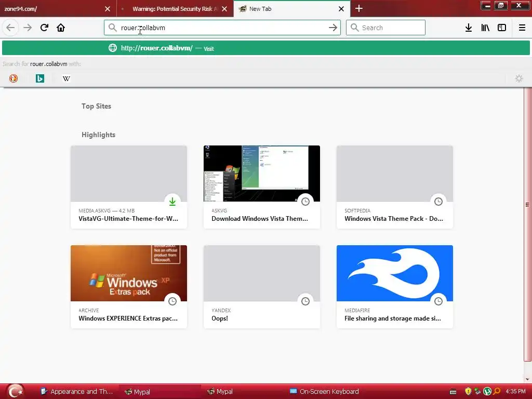Open the MediaFire thumbnail
The height and width of the screenshot is (399, 532).
click(395, 273)
